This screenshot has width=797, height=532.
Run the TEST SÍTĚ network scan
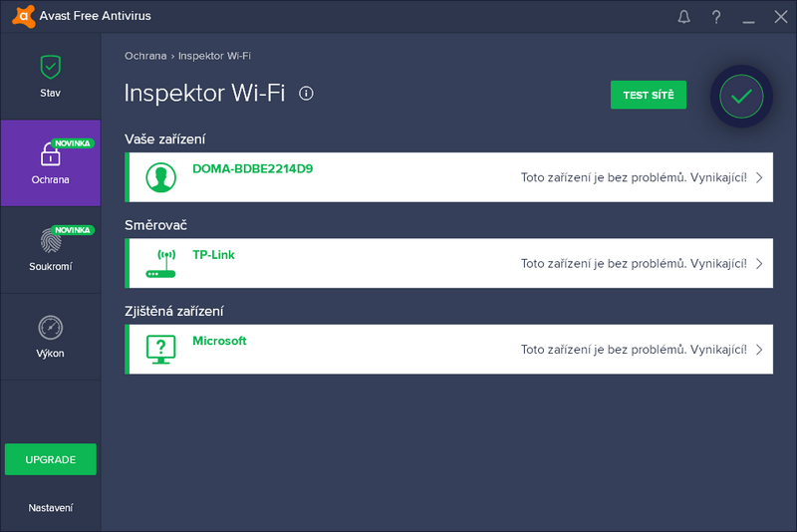point(649,95)
